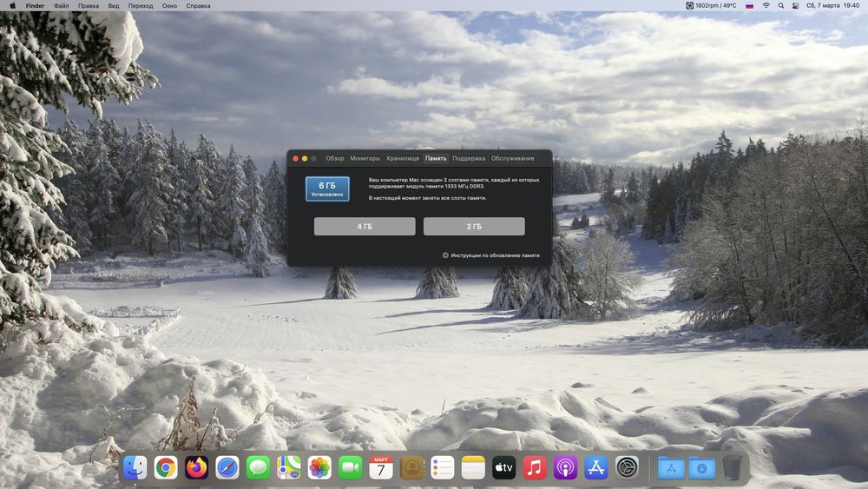Open App Store from the Dock
Image resolution: width=868 pixels, height=489 pixels.
click(x=595, y=468)
